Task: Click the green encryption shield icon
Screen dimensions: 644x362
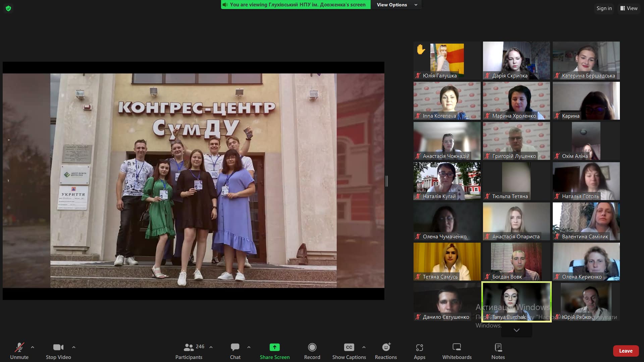Action: coord(8,8)
